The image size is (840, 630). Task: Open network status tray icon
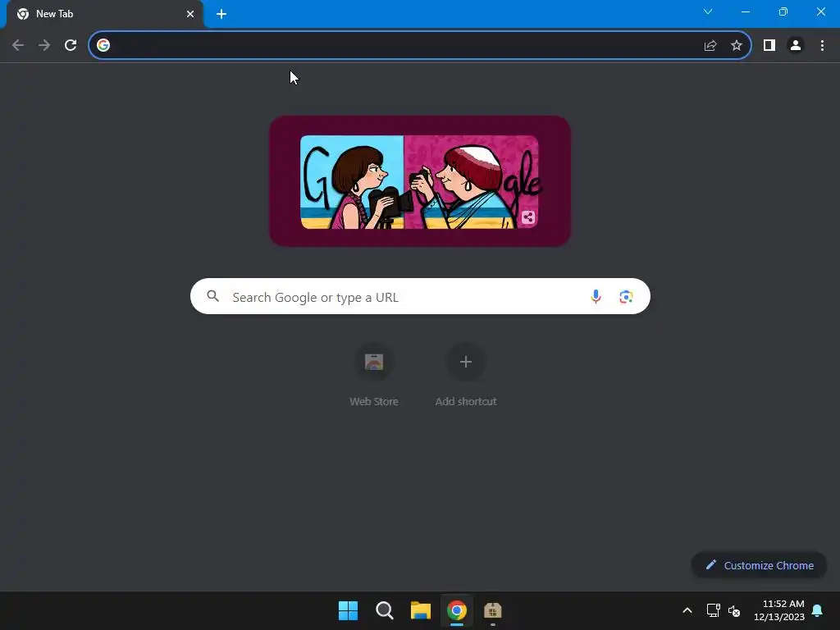713,610
